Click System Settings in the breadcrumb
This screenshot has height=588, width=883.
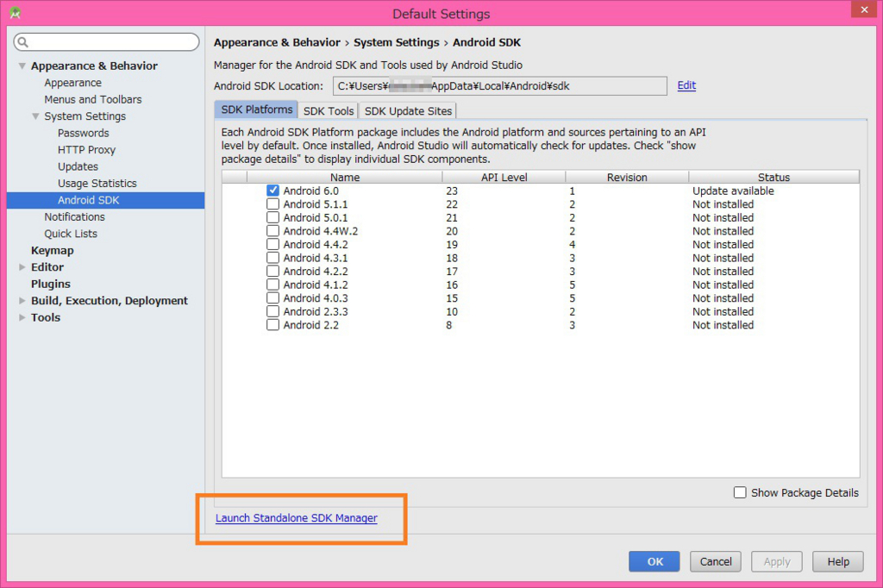tap(396, 42)
